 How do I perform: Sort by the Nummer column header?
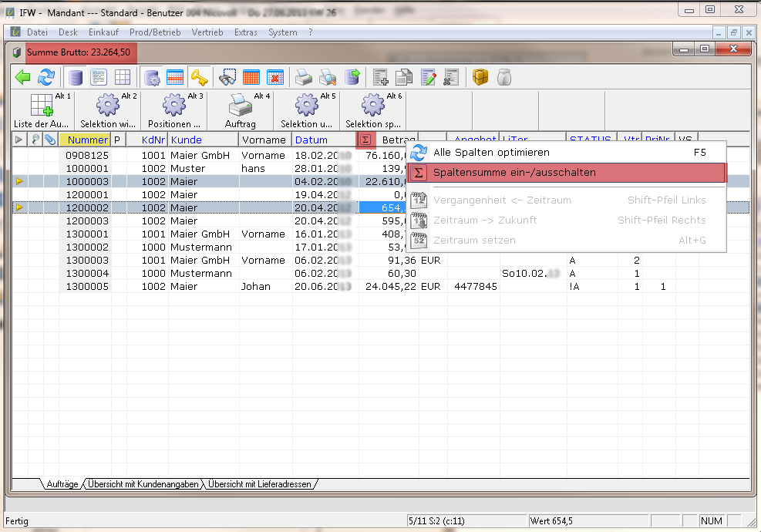(x=87, y=140)
